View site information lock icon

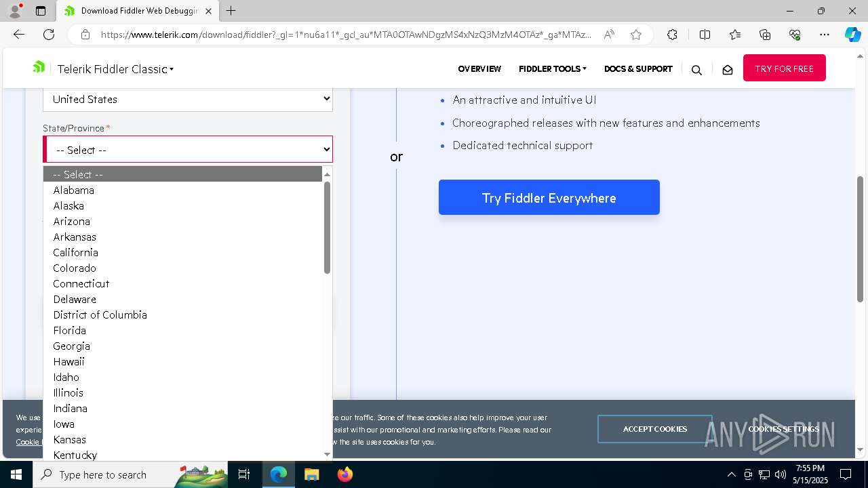click(85, 35)
